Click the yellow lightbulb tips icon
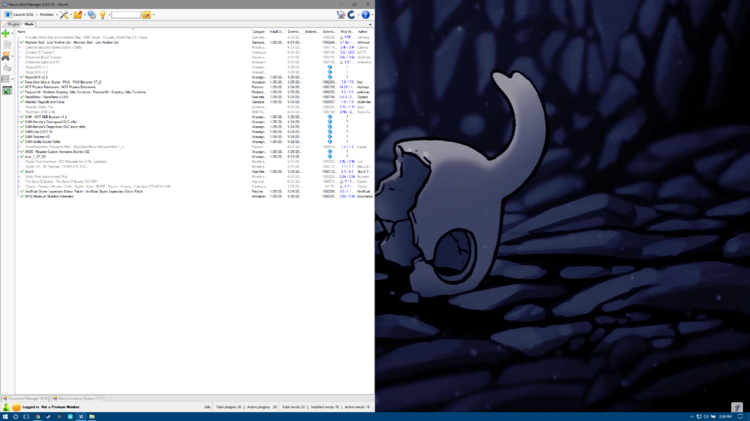750x421 pixels. click(x=102, y=15)
